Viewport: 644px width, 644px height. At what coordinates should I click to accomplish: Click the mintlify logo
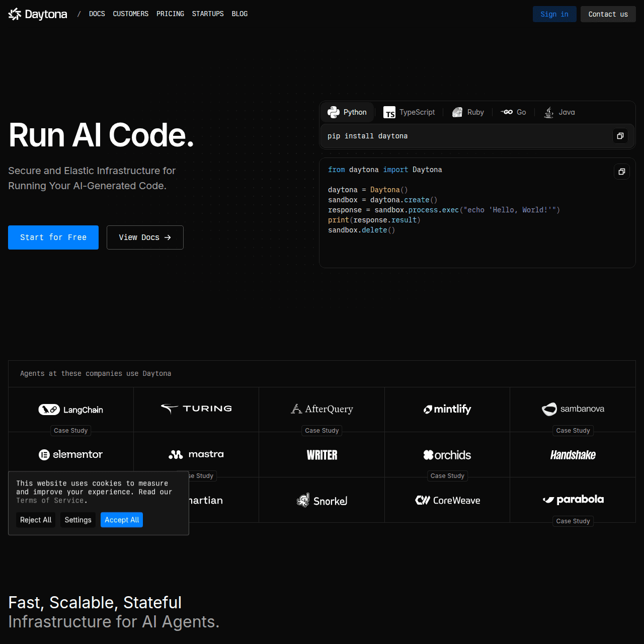[447, 409]
